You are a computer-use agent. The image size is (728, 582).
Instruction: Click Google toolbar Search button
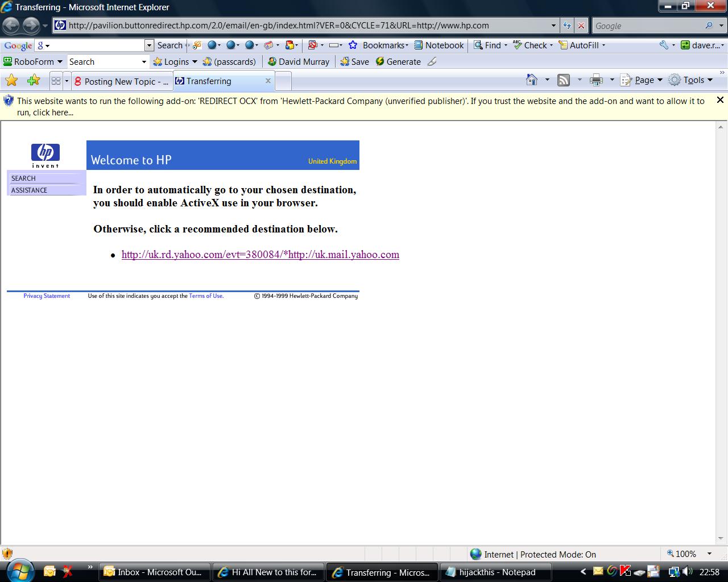pyautogui.click(x=169, y=45)
